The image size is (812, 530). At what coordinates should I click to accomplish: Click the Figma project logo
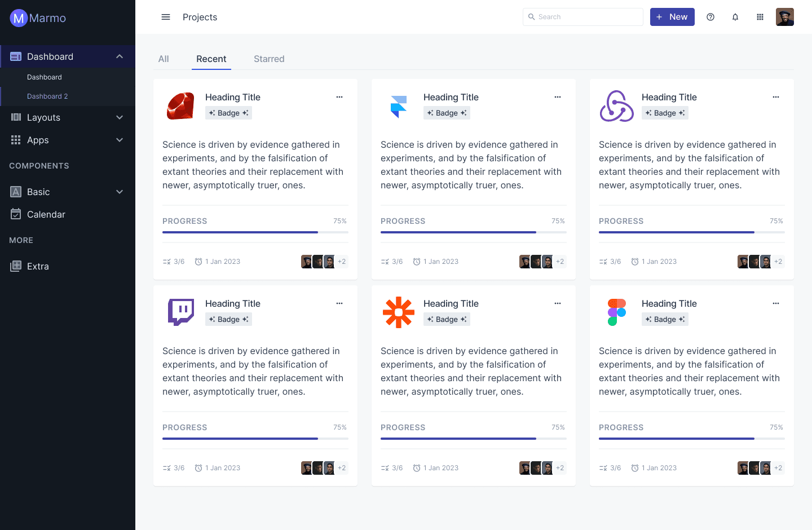coord(617,312)
